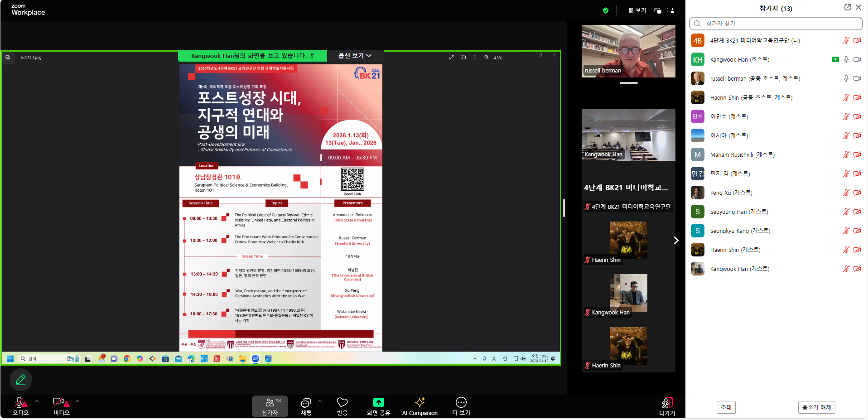
Task: Click the More options ellipsis icon
Action: point(461,402)
